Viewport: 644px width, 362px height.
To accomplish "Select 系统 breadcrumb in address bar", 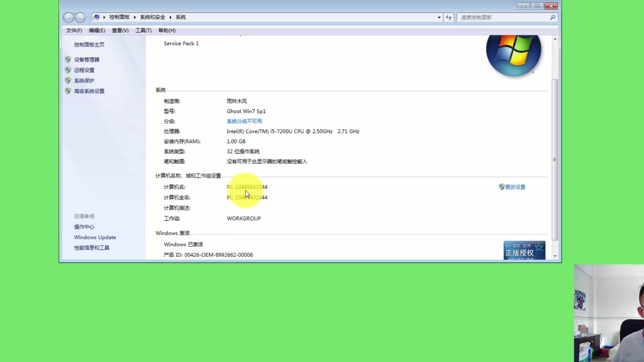I will click(x=181, y=17).
